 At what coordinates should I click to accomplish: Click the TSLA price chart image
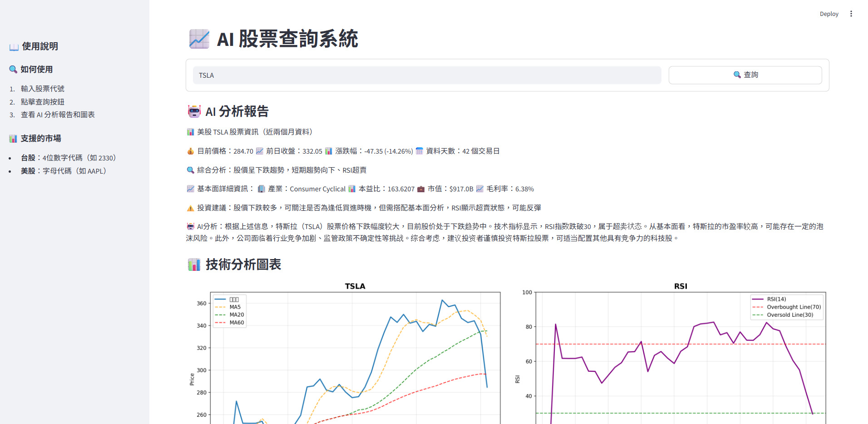(x=346, y=353)
